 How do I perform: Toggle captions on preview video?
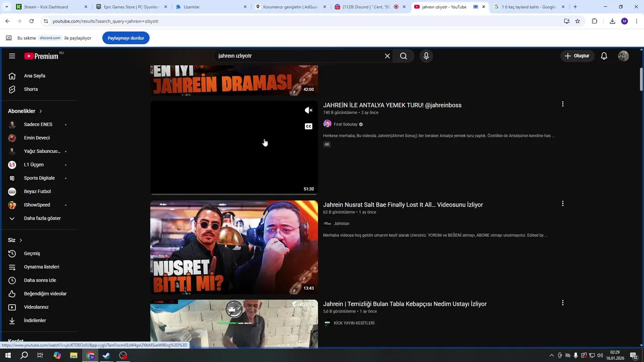(308, 126)
